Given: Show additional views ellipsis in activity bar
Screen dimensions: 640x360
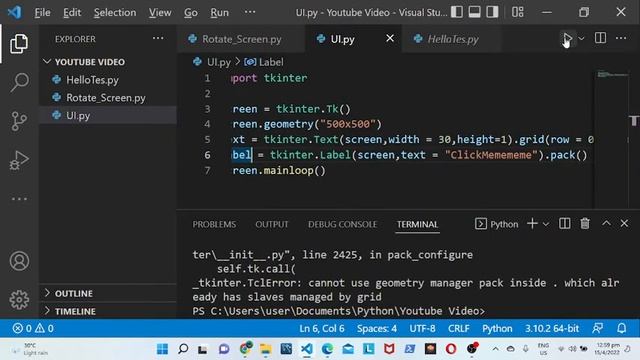Looking at the screenshot, I should pyautogui.click(x=19, y=199).
